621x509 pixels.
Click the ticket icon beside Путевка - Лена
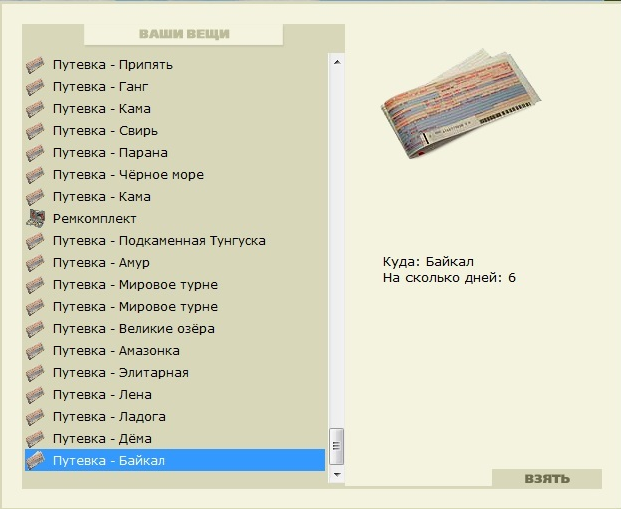35,395
